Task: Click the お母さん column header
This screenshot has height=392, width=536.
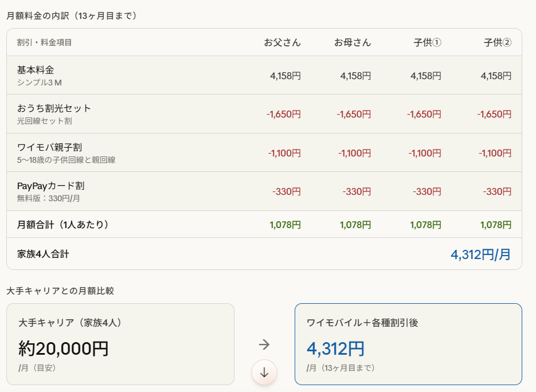Action: [x=353, y=42]
